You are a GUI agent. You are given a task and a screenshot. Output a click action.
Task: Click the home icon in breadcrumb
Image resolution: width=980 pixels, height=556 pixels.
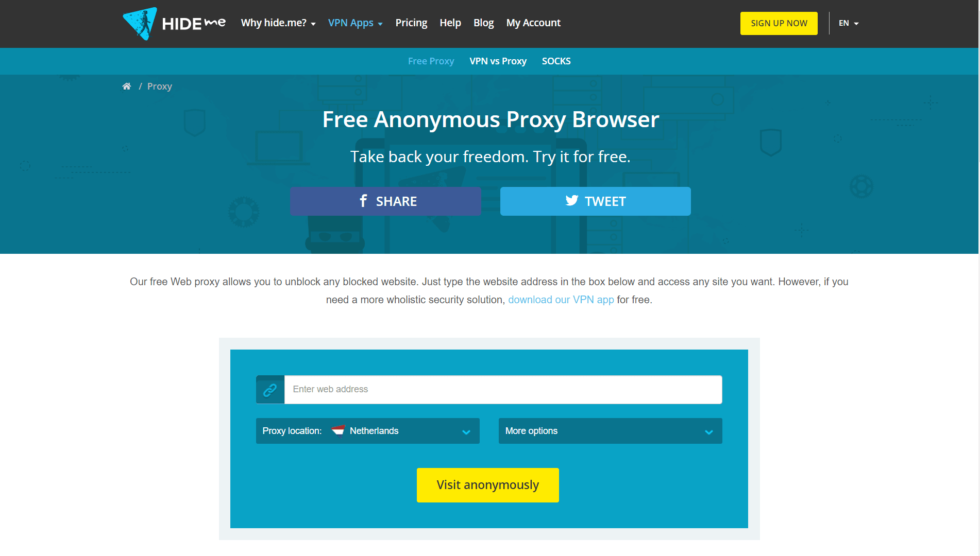pyautogui.click(x=127, y=86)
